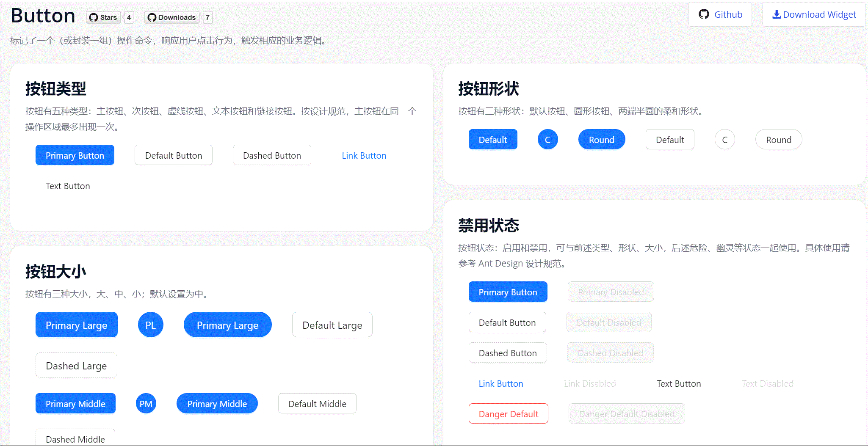868x446 pixels.
Task: Click the Text Button example
Action: [x=68, y=186]
